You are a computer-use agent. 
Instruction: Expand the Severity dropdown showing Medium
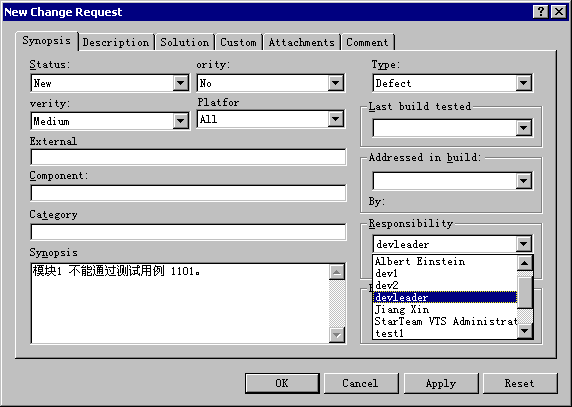(x=181, y=121)
